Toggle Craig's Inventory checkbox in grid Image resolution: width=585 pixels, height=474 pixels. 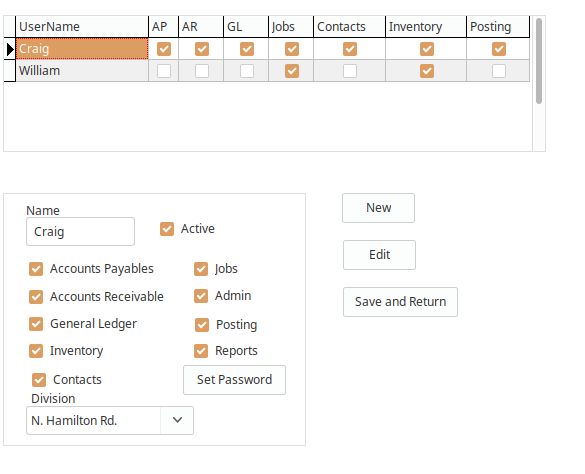click(x=427, y=49)
